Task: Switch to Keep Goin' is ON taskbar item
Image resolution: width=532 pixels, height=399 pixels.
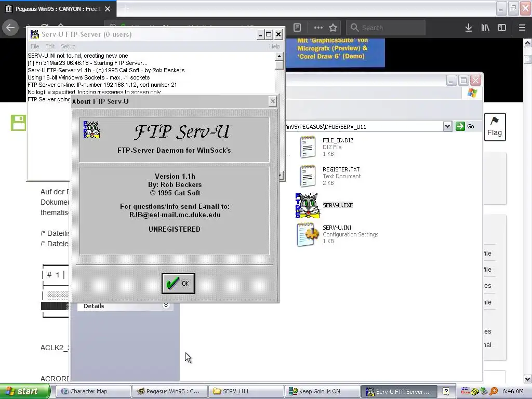Action: [x=322, y=391]
